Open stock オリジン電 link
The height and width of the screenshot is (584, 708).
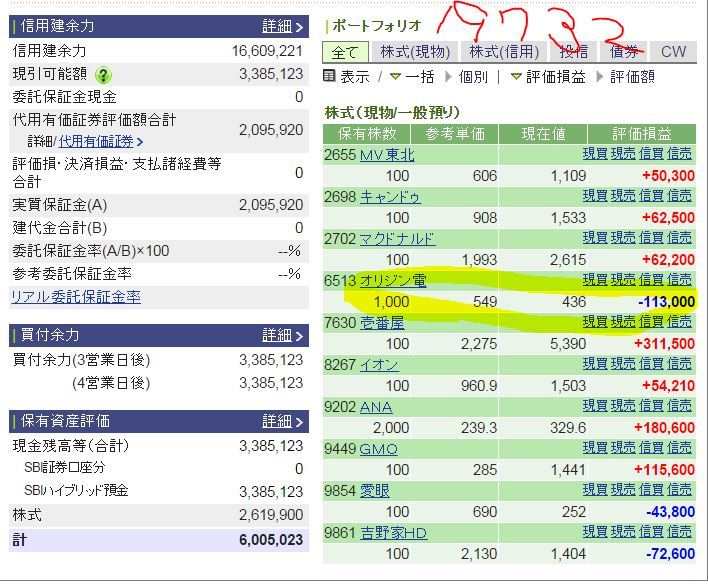point(393,281)
